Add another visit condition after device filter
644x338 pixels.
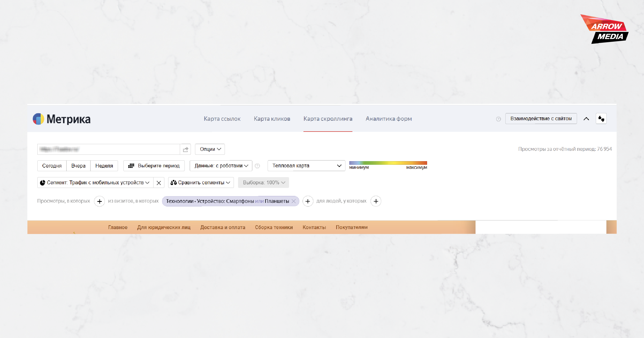(308, 201)
